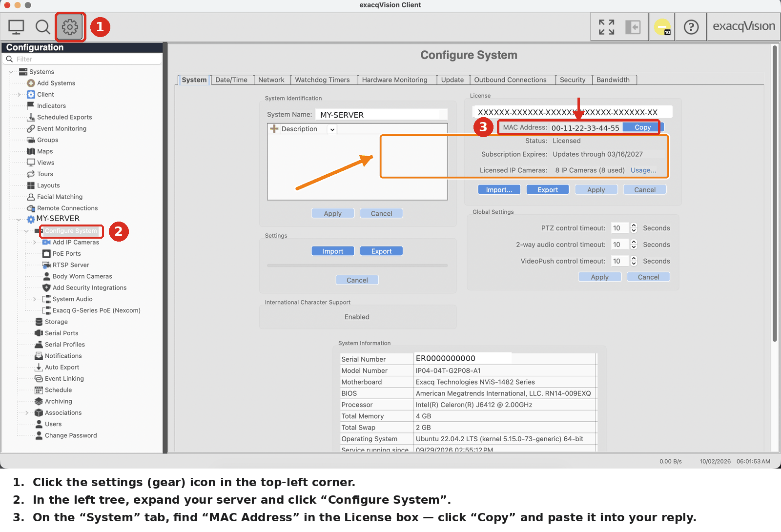Viewport: 781px width, 532px height.
Task: Switch to the Update tab
Action: [x=452, y=80]
